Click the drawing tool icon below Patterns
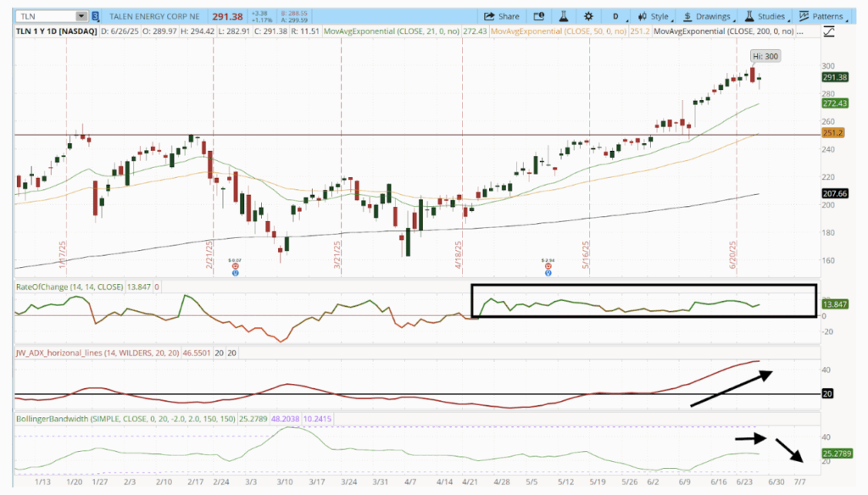 pos(829,31)
